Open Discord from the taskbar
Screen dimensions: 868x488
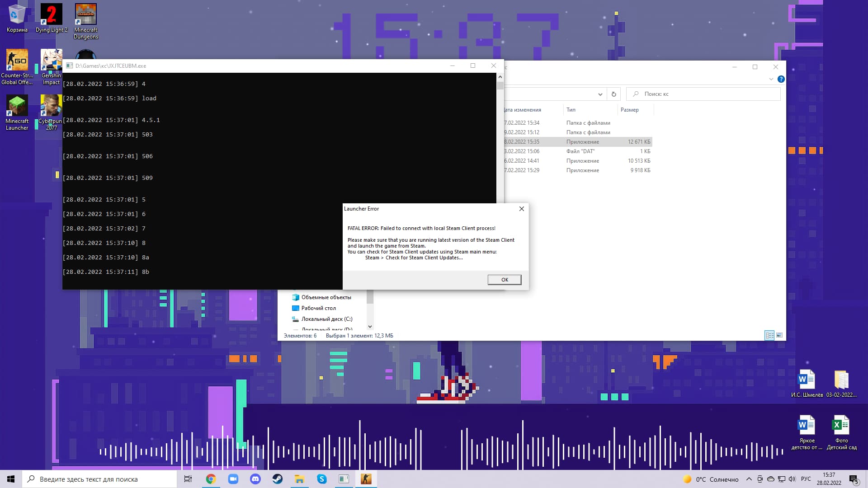tap(255, 479)
